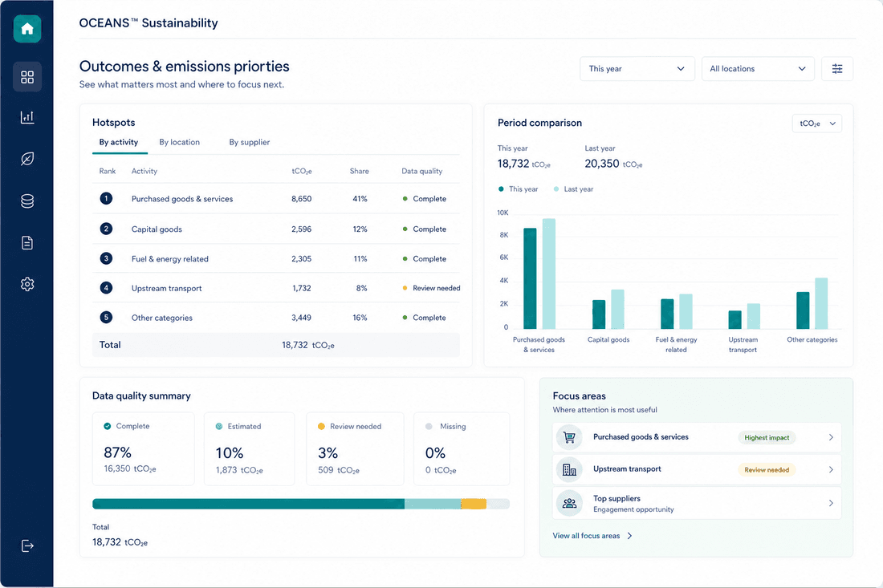Open the leaf sustainability sidebar icon
Viewport: 883px width, 588px height.
tap(27, 159)
